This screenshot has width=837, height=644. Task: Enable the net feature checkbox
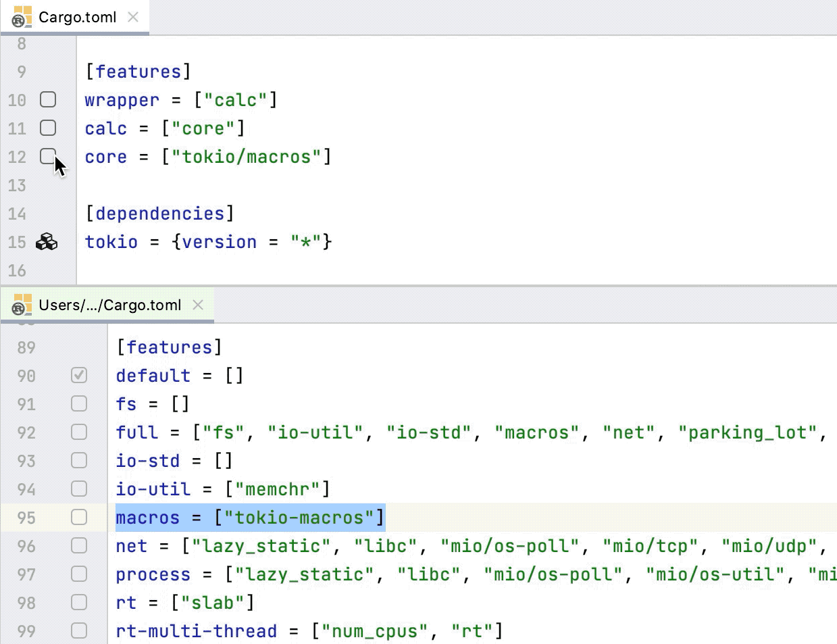pyautogui.click(x=79, y=545)
